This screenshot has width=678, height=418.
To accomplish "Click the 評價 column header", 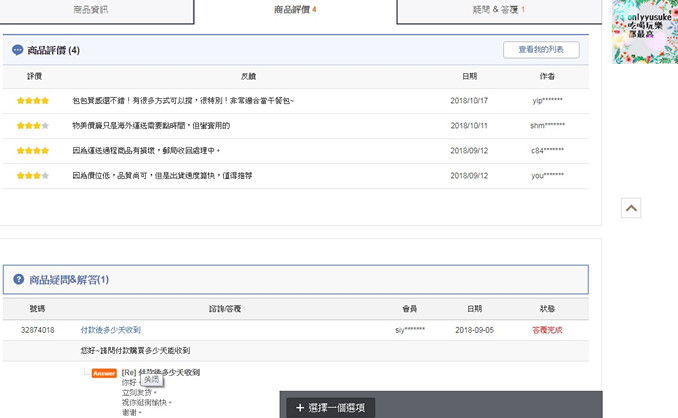I will tap(35, 77).
